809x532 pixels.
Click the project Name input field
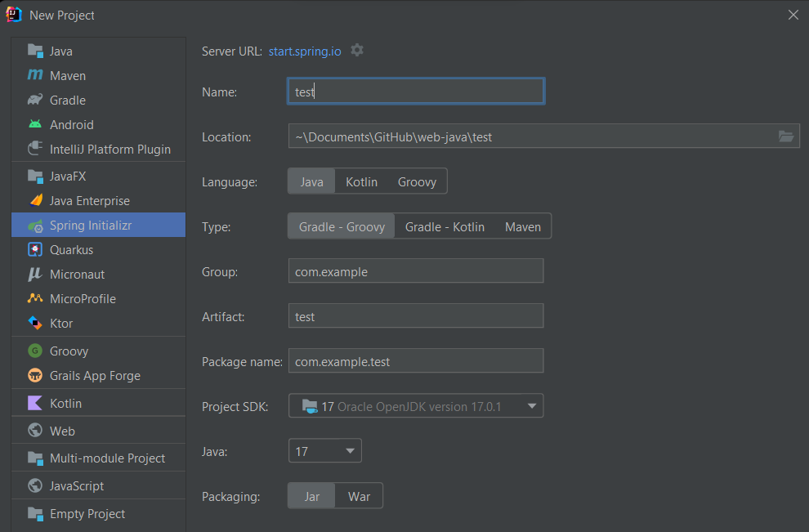coord(416,92)
